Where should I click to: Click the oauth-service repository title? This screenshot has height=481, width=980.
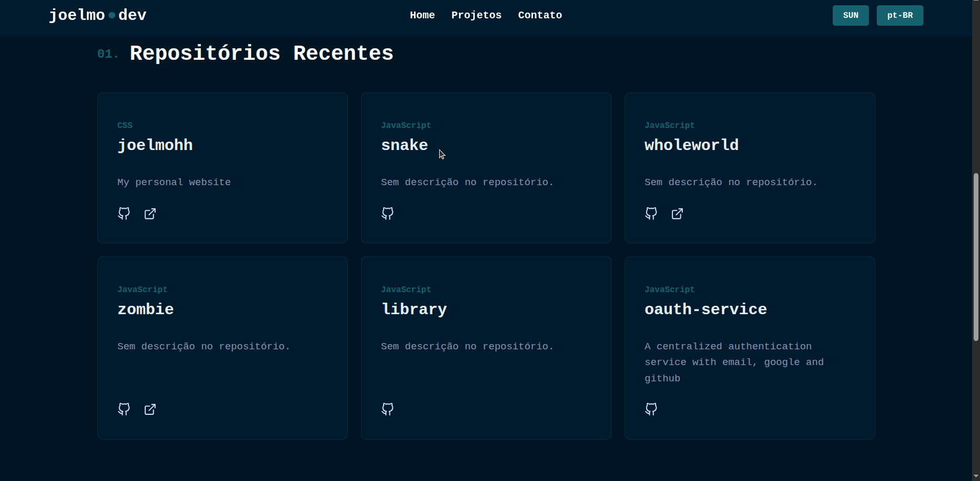pyautogui.click(x=705, y=309)
